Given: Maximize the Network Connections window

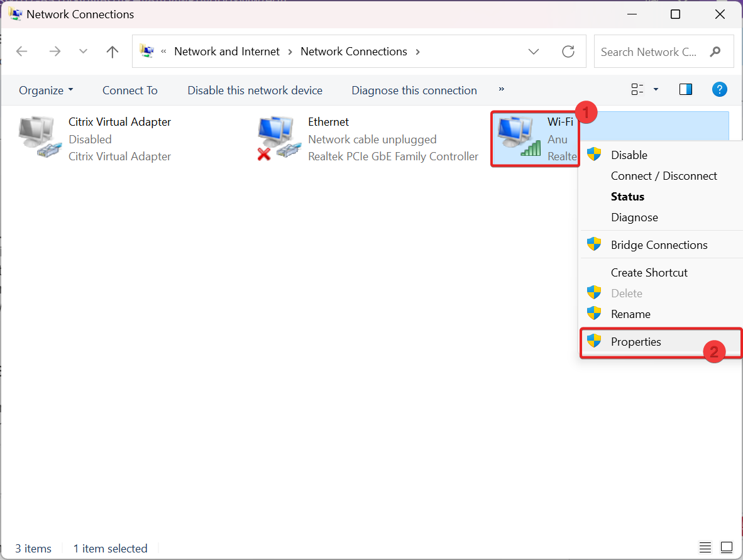Looking at the screenshot, I should (x=675, y=14).
